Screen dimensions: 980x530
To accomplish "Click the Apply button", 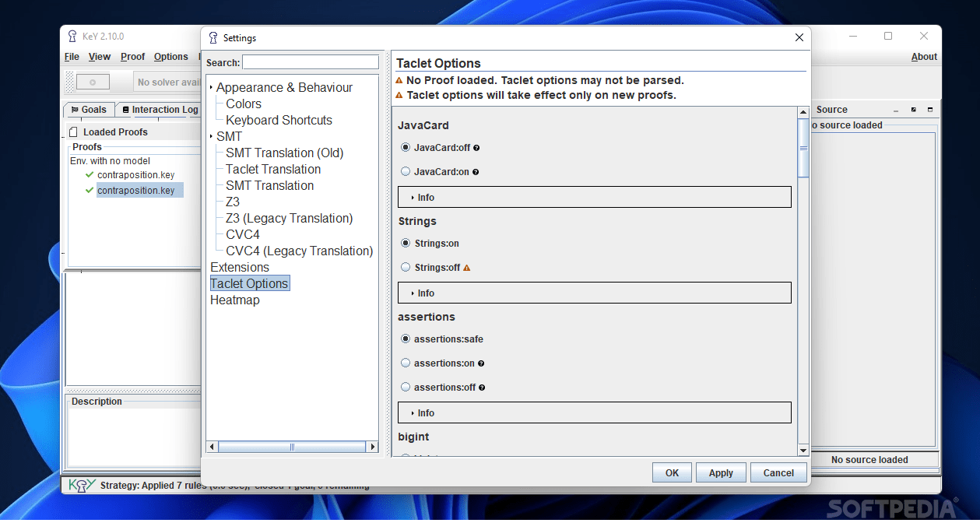I will tap(721, 472).
